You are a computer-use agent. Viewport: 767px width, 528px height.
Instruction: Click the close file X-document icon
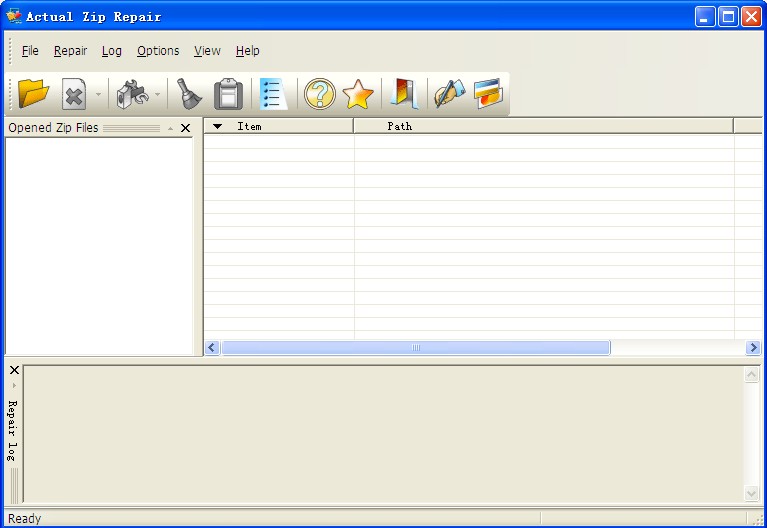coord(74,94)
